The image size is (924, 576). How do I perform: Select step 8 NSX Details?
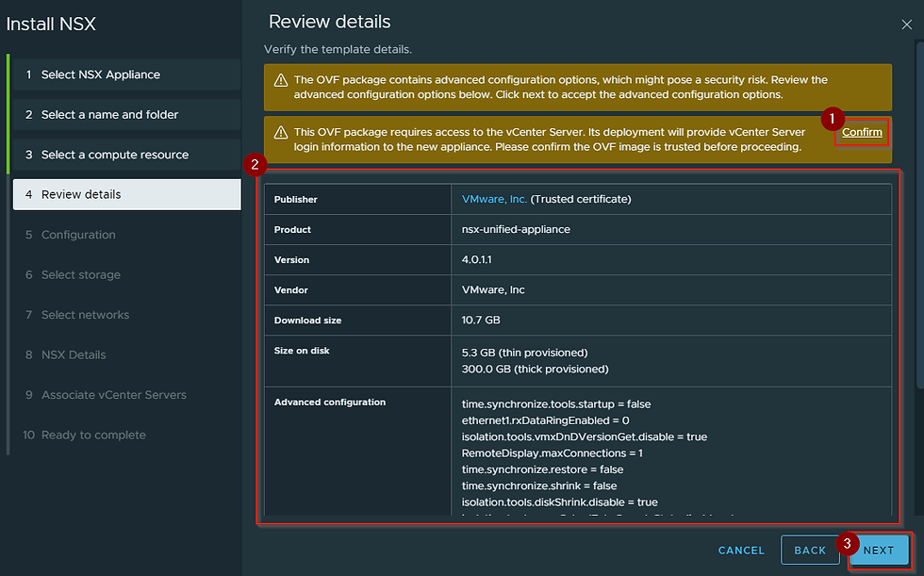coord(126,354)
